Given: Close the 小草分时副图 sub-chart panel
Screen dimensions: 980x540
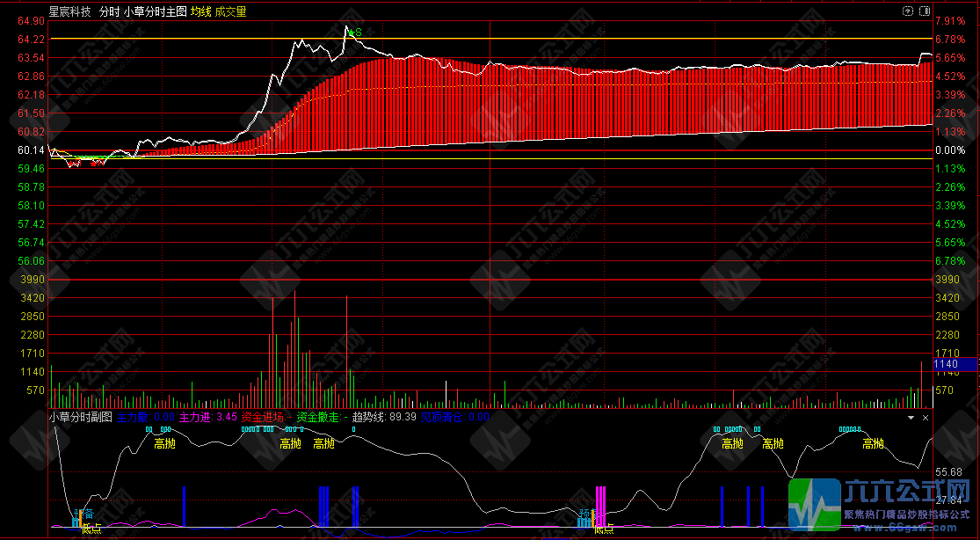Looking at the screenshot, I should coord(926,418).
